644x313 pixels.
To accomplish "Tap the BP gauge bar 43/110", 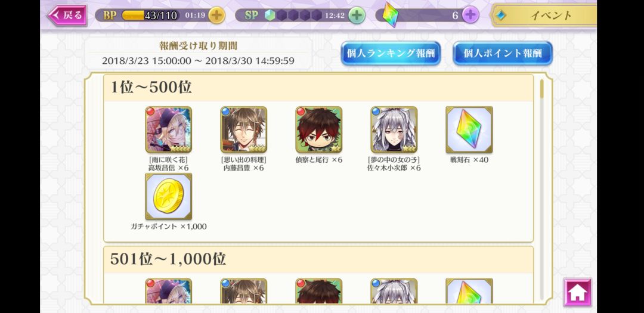I will point(150,16).
